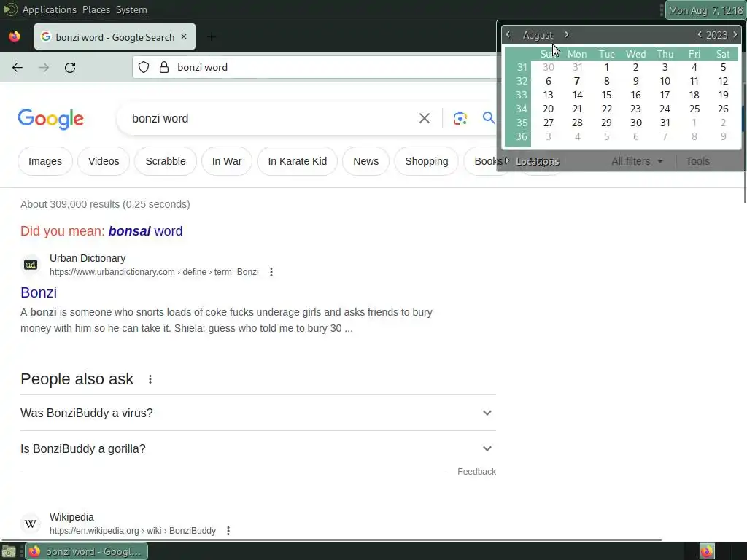The height and width of the screenshot is (560, 747).
Task: Click the Feedback link
Action: [476, 472]
